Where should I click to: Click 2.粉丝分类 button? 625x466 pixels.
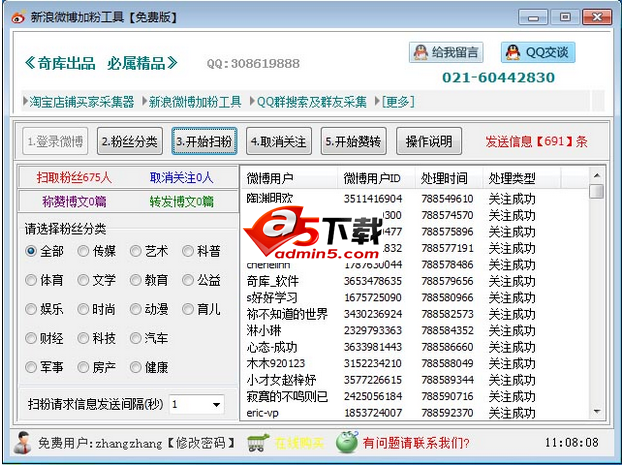pos(130,141)
